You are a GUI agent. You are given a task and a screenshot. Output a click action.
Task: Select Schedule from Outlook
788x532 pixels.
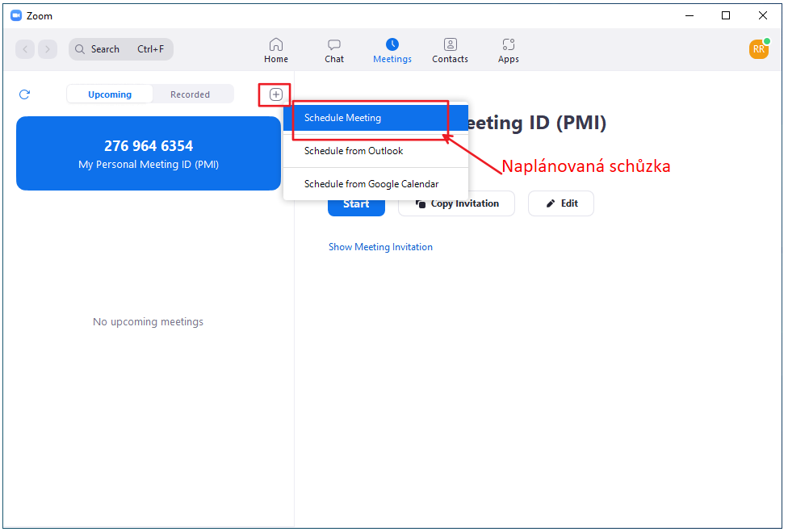(354, 151)
